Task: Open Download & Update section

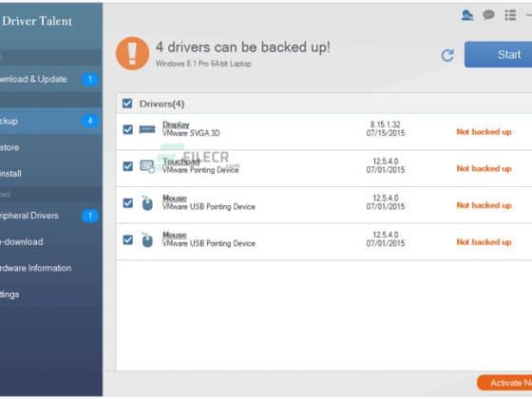Action: coord(51,80)
